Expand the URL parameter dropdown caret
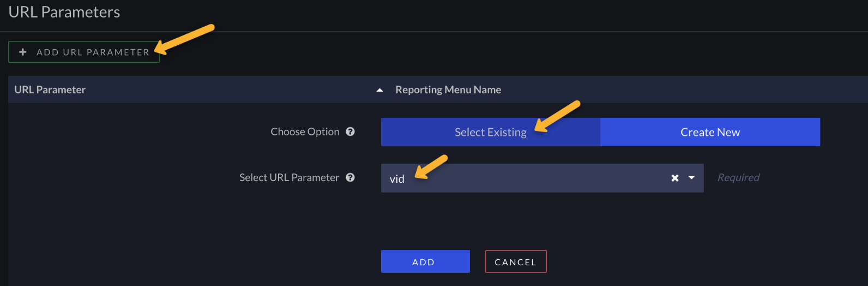 (691, 178)
